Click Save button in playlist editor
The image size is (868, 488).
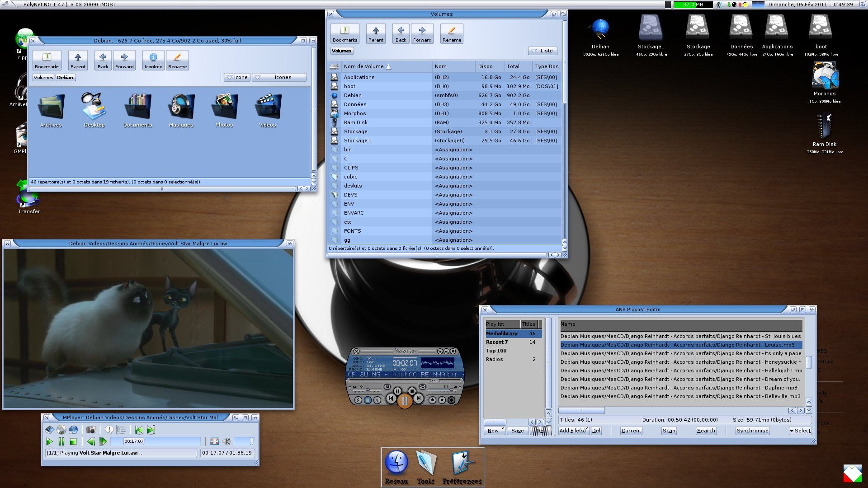[517, 431]
